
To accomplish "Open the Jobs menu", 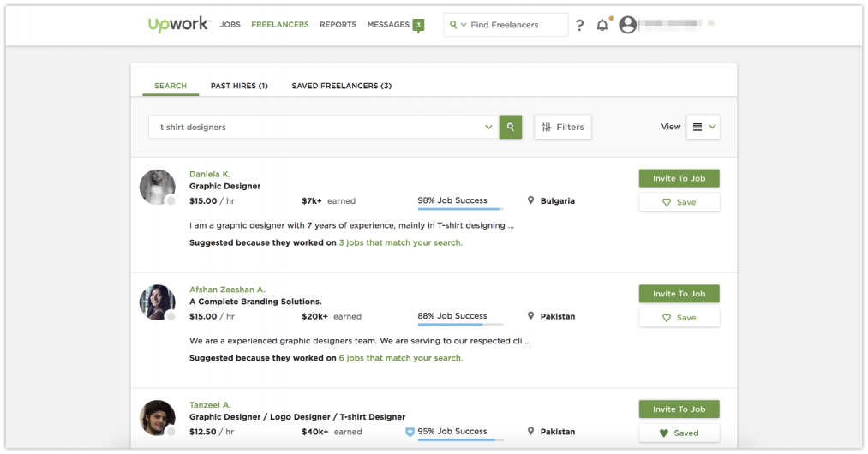I will pyautogui.click(x=230, y=24).
